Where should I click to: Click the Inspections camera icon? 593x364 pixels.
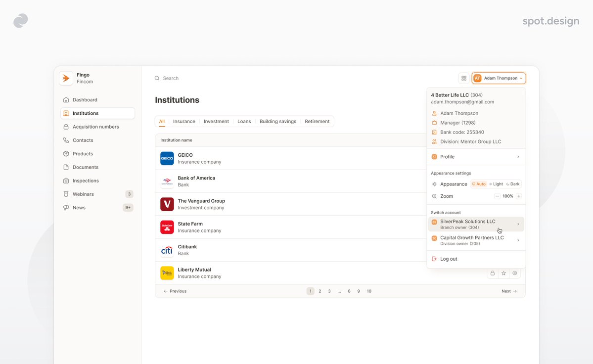coord(66,181)
